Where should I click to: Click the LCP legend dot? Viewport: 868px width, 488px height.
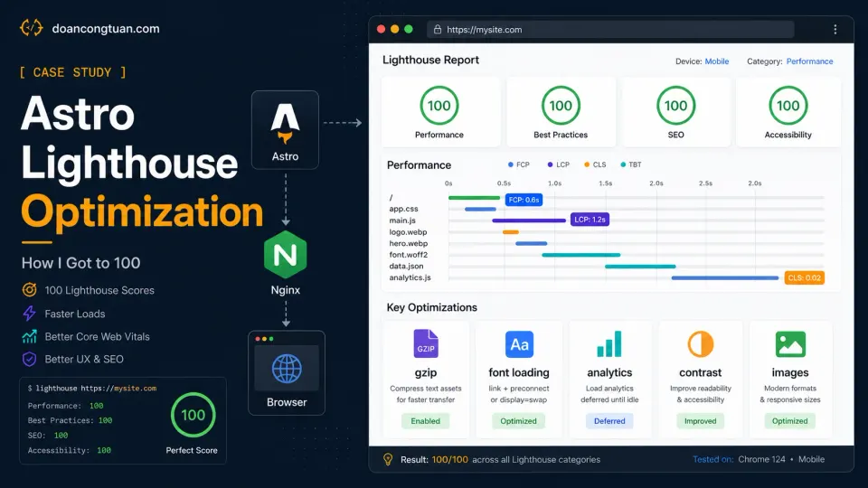(551, 164)
